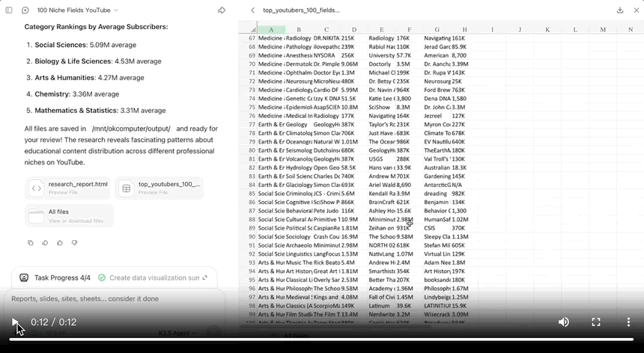Image resolution: width=644 pixels, height=353 pixels.
Task: Click cell with 16.9M value
Action: pyautogui.click(x=354, y=236)
